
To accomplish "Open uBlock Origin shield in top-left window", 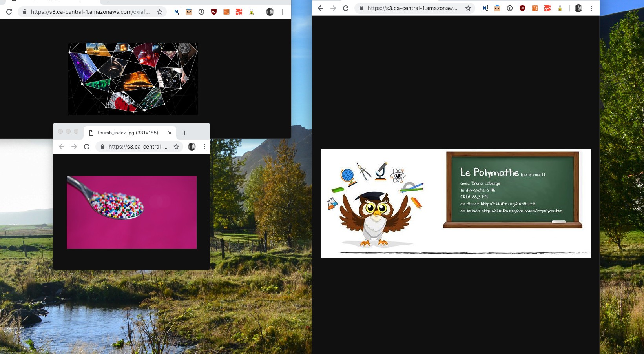I will pos(214,12).
